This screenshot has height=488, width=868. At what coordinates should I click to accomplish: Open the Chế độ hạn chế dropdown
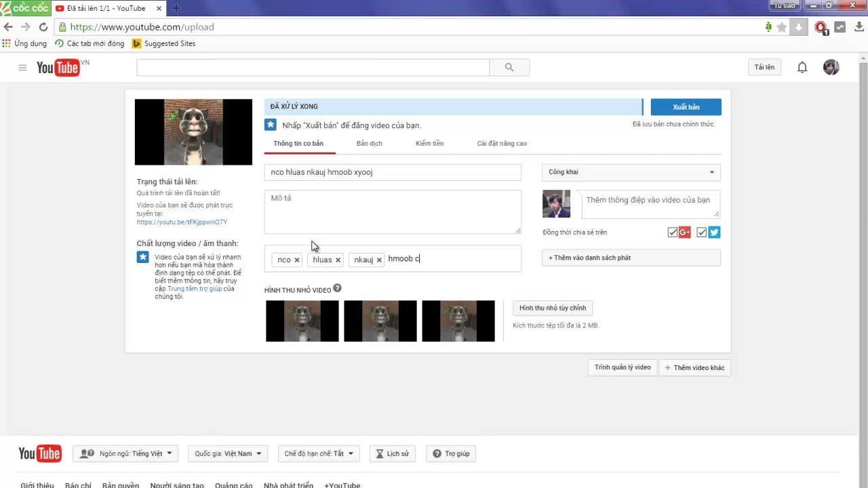pyautogui.click(x=319, y=453)
